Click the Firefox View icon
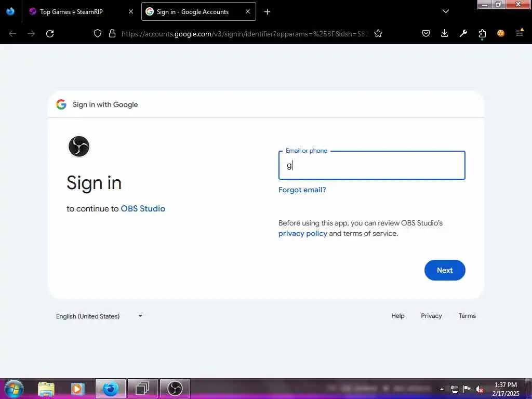The image size is (532, 399). coord(10,11)
